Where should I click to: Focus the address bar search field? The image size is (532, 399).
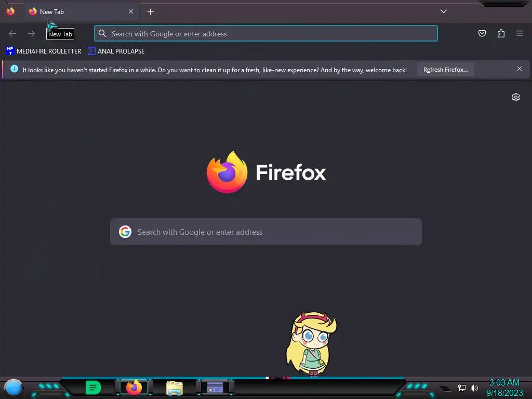pyautogui.click(x=266, y=34)
